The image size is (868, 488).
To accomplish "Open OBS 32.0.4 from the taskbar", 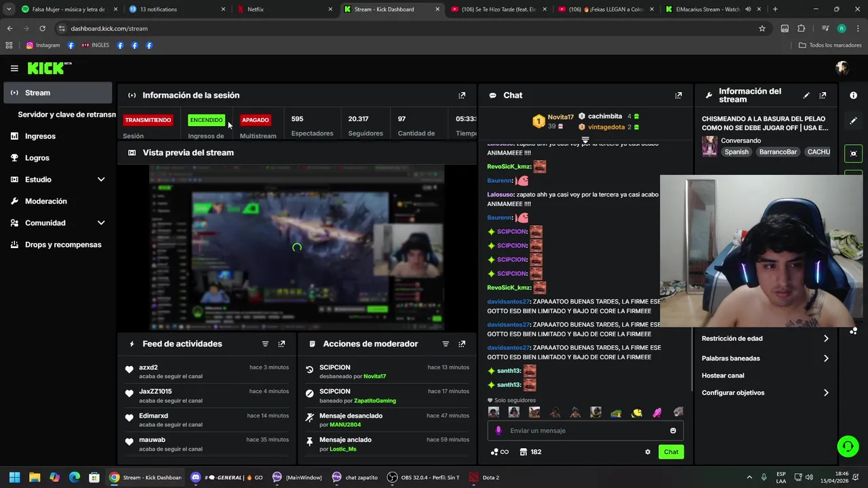I will pyautogui.click(x=422, y=477).
